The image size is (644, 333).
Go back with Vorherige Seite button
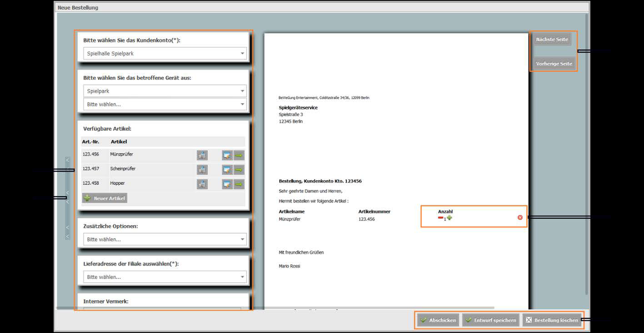click(x=554, y=64)
